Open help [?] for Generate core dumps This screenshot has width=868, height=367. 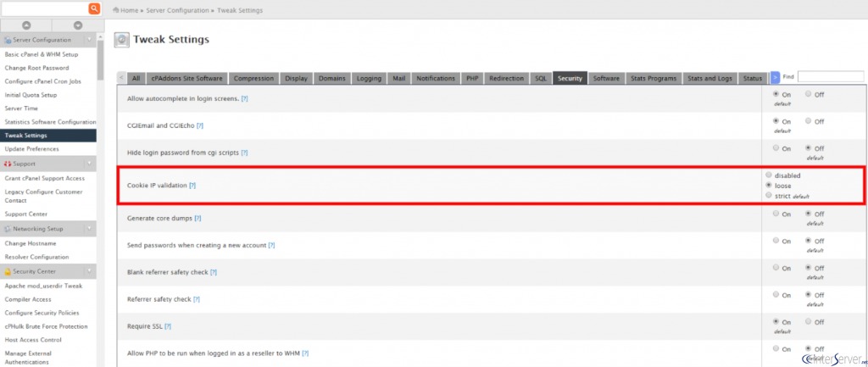coord(198,218)
